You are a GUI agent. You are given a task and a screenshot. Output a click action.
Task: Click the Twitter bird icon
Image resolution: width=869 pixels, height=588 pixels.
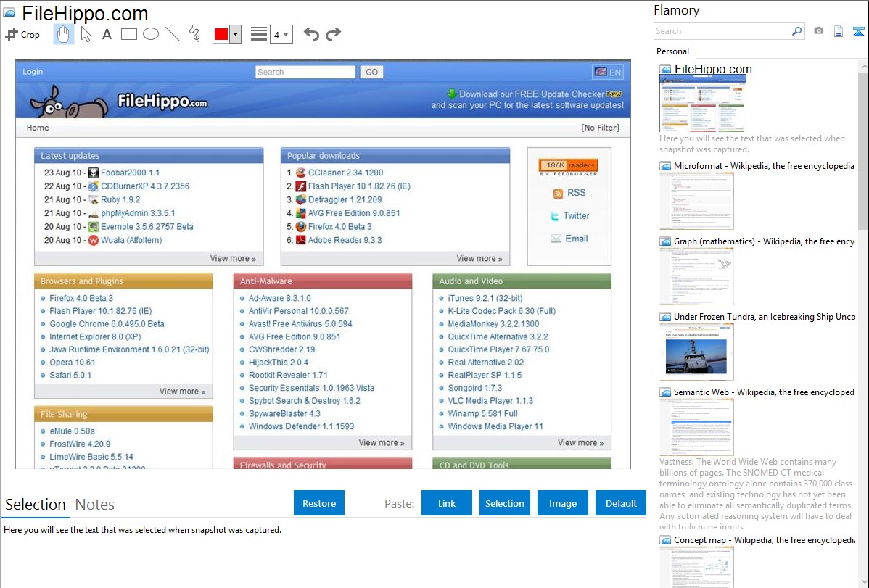pyautogui.click(x=555, y=216)
